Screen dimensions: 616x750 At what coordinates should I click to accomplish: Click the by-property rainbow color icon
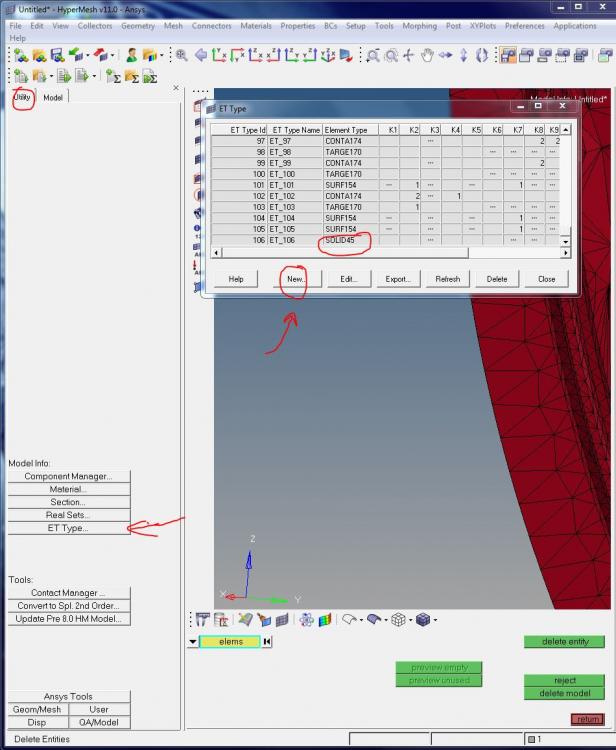coord(325,620)
